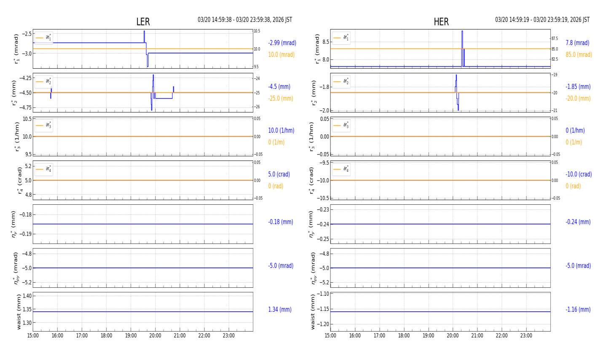Click the 23:00 tick on HER time axis
The image size is (595, 364).
pos(526,336)
